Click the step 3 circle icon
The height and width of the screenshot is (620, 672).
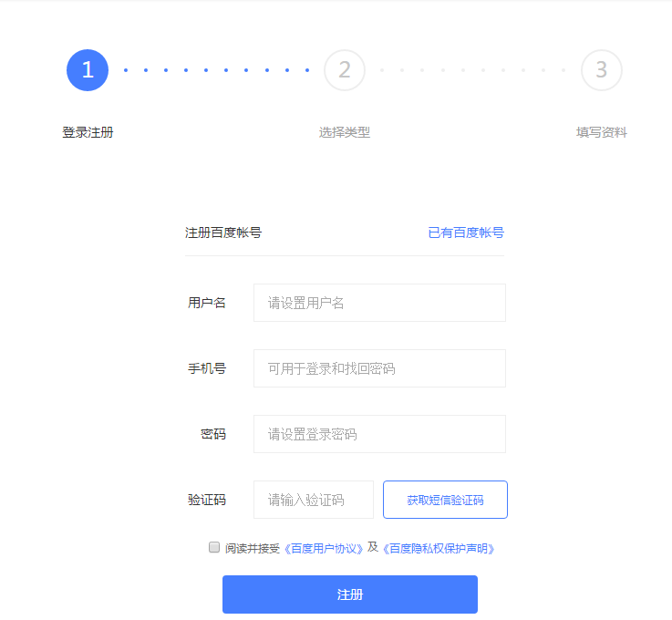(x=602, y=70)
